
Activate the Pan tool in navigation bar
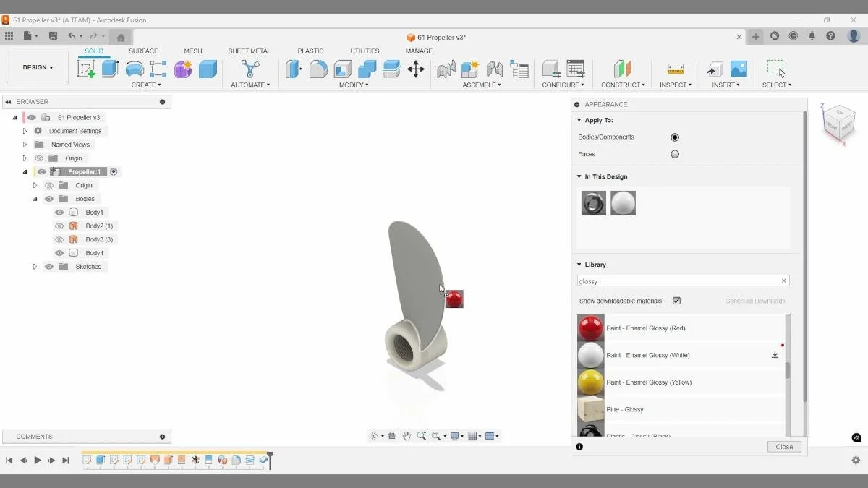(x=407, y=435)
